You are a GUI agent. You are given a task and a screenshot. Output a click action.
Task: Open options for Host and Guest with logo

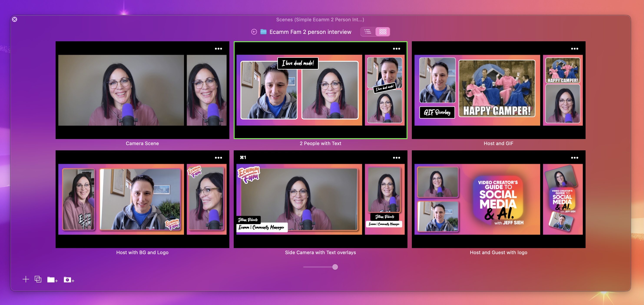574,158
